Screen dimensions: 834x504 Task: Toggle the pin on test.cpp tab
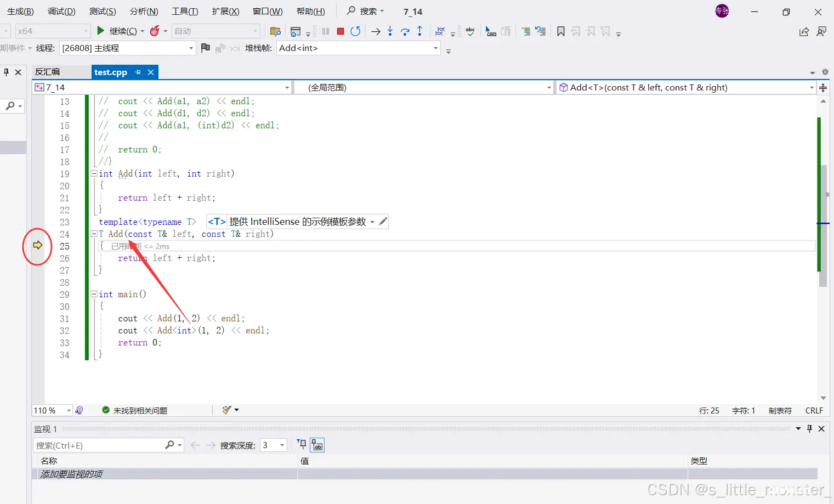tap(138, 72)
